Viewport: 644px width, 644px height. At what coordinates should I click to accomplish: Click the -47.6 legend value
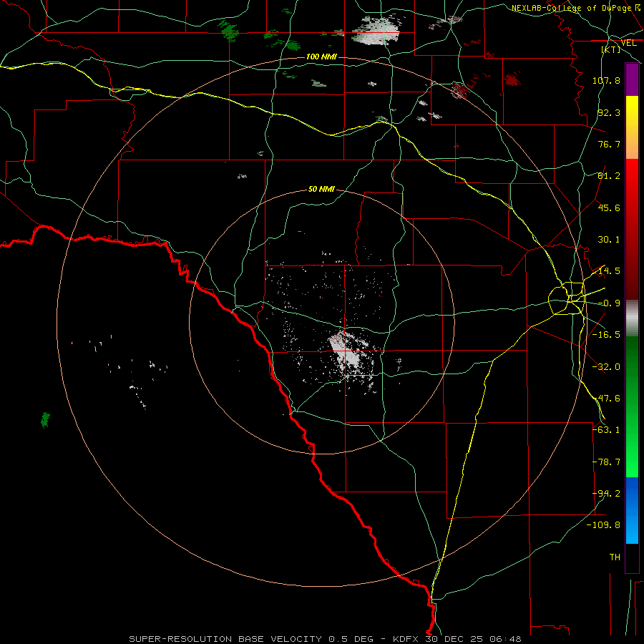[x=606, y=399]
